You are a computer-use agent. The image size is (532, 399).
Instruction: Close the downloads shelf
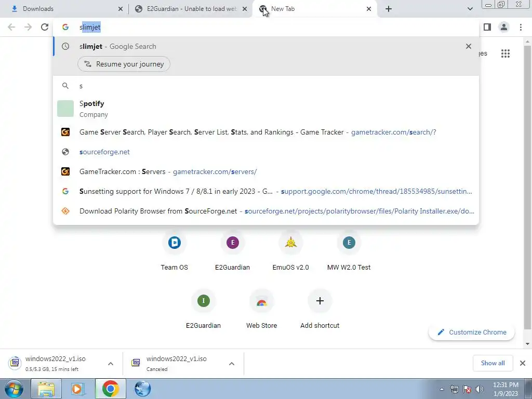(x=523, y=363)
